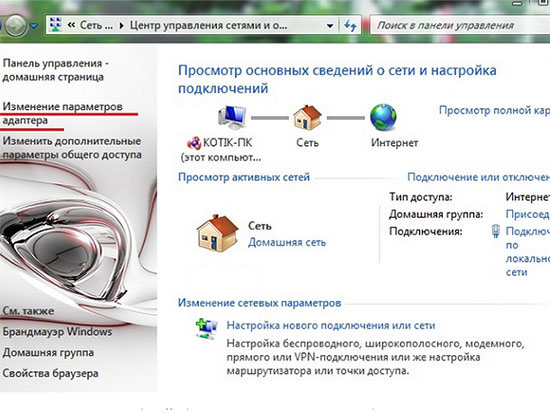Image resolution: width=550 pixels, height=413 pixels.
Task: Open Брандмауэр Windows link
Action: coord(57,332)
